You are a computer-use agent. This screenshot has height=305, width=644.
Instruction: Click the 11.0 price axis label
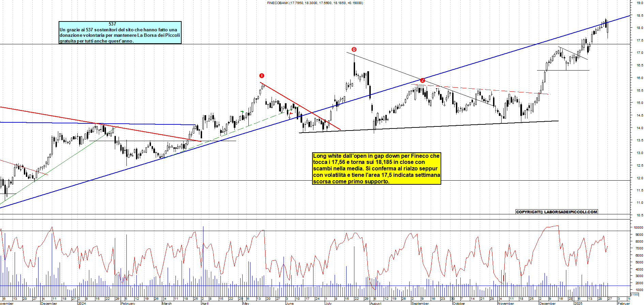640,203
